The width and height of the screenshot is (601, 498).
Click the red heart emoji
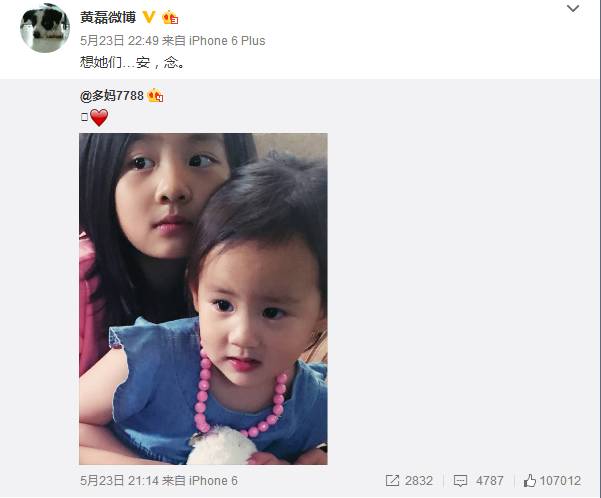(x=99, y=118)
